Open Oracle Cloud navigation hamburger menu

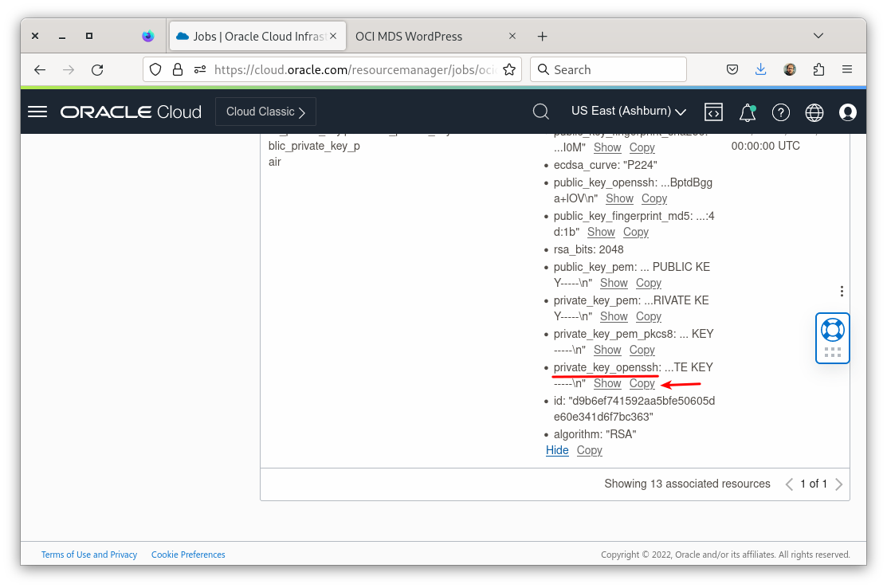pos(37,112)
